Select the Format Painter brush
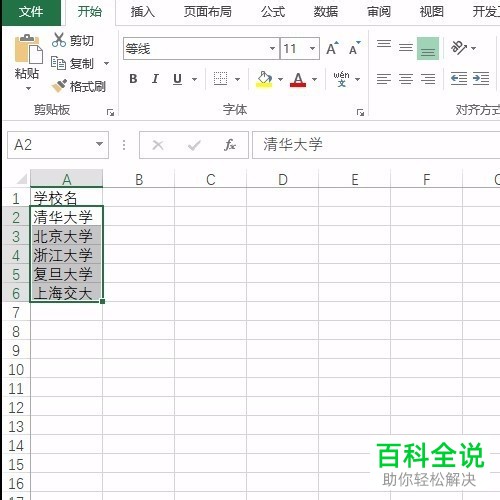 (59, 86)
